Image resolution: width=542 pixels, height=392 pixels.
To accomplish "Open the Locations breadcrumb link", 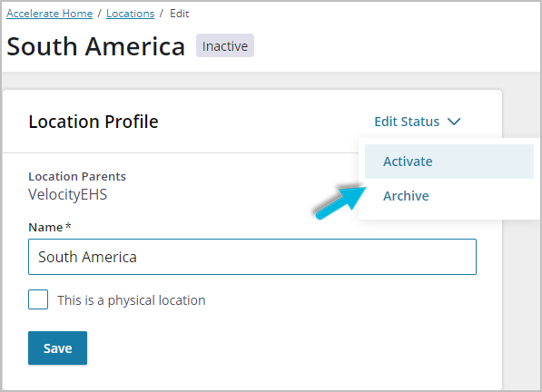I will point(131,14).
